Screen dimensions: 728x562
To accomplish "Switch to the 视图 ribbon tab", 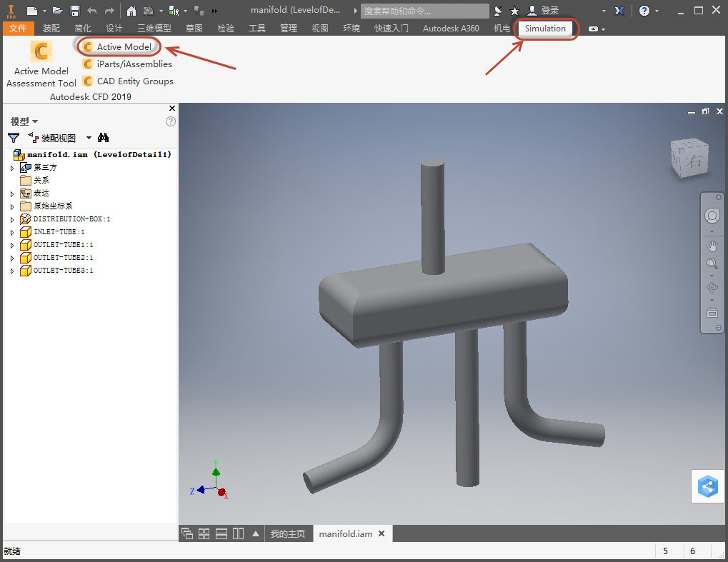I will (x=320, y=29).
